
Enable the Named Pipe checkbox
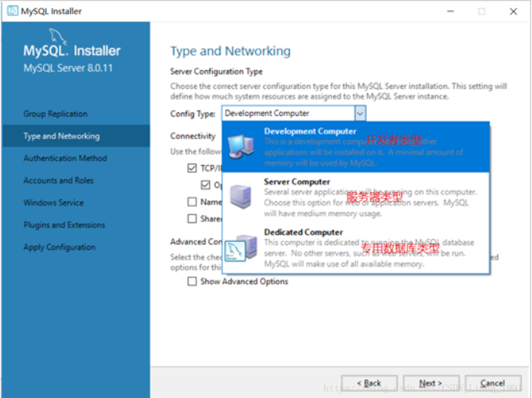click(x=192, y=202)
